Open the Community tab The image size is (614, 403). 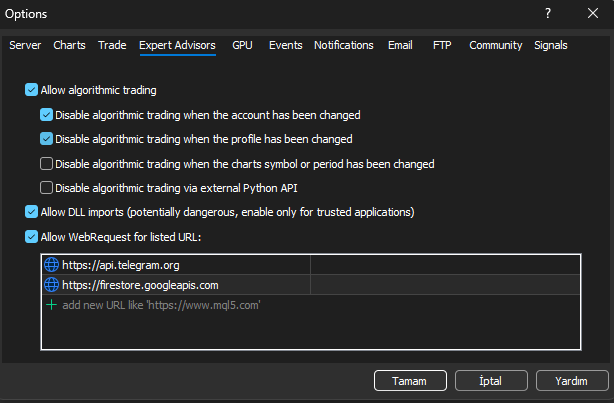[x=495, y=45]
